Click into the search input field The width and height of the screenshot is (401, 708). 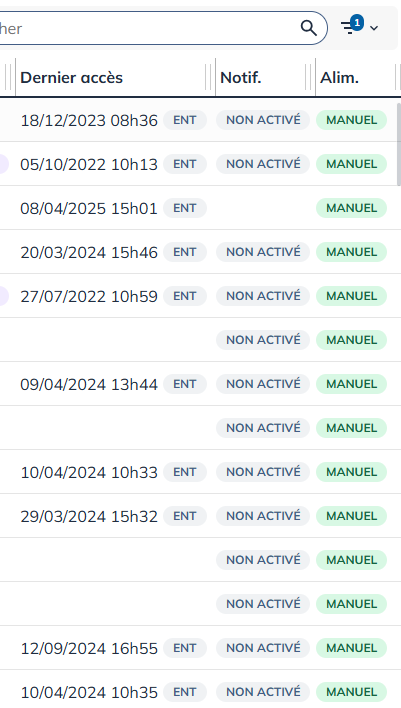(149, 28)
